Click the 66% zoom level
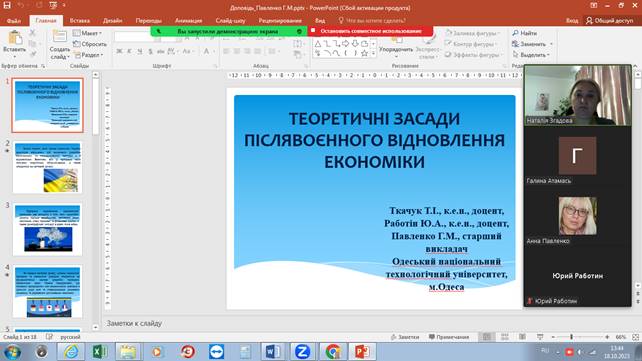The image size is (642, 361). pyautogui.click(x=621, y=337)
